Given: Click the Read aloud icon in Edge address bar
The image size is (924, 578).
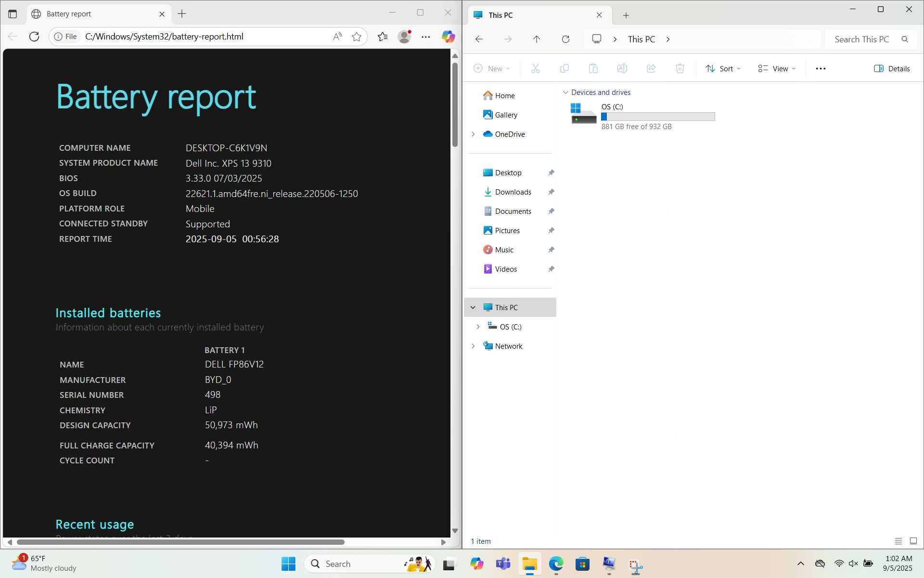Looking at the screenshot, I should click(337, 37).
